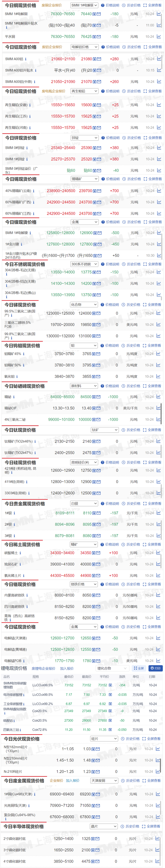Screen dimensions: 165x868
Task: Open trend chart for 再生精铅(河南)
Action: coord(159,127)
